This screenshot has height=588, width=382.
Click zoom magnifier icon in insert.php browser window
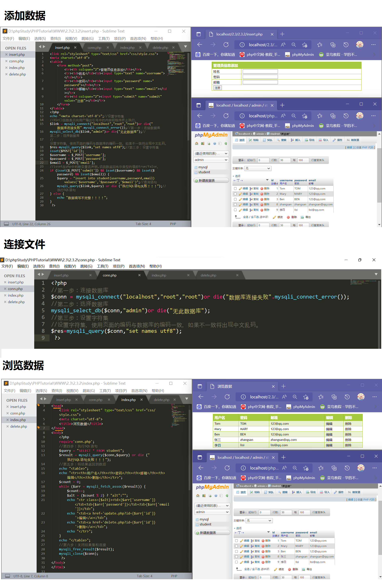point(293,45)
